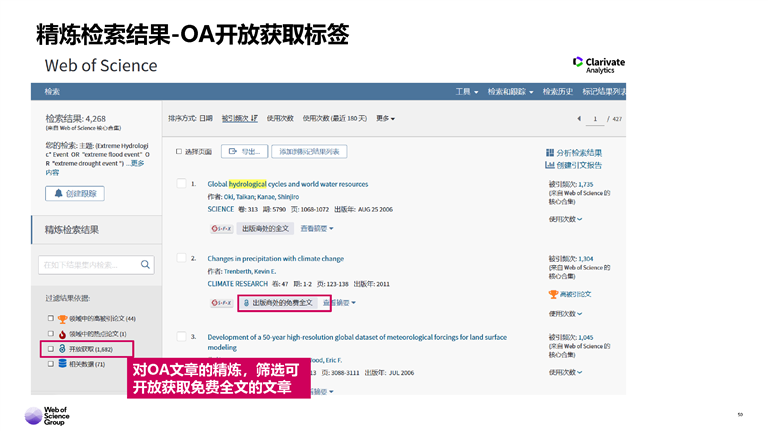Screen dimensions: 768x431
Task: Expand the 更多 sort options dropdown
Action: [385, 119]
